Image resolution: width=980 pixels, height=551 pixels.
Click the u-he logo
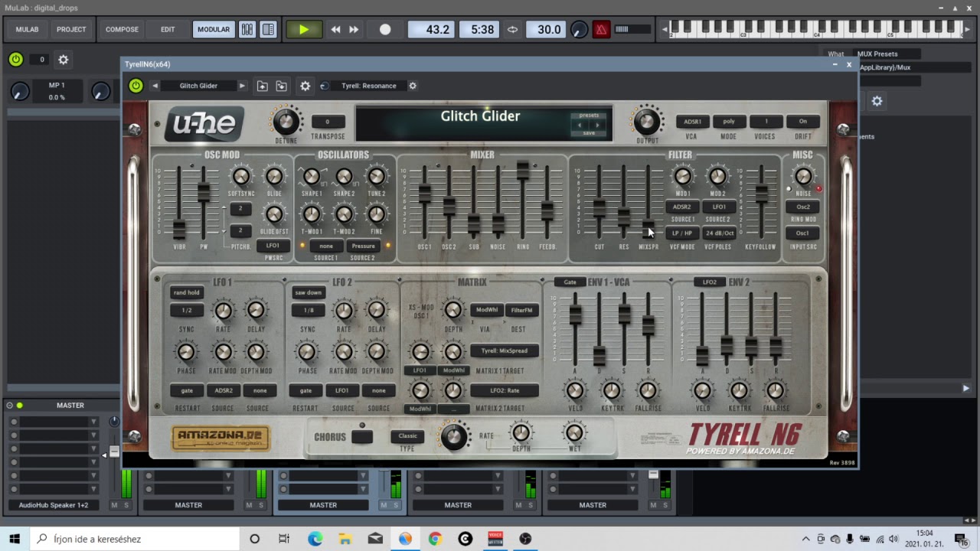pos(204,124)
